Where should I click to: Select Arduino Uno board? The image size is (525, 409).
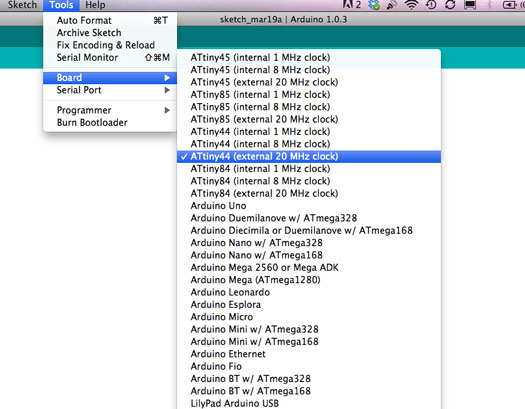[309, 206]
